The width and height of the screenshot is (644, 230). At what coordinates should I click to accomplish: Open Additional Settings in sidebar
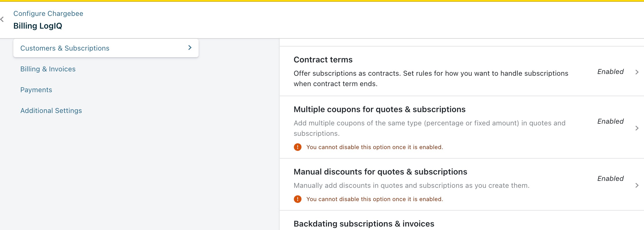pos(51,111)
